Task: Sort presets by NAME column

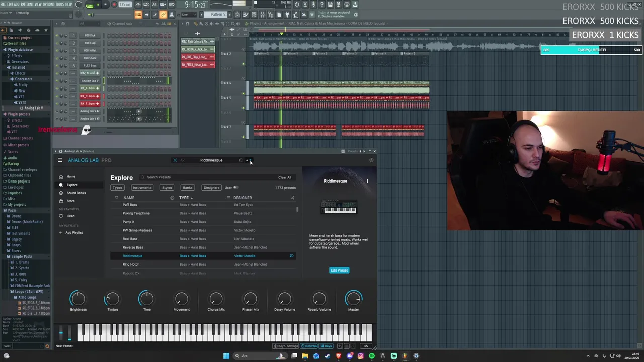Action: [x=129, y=198]
